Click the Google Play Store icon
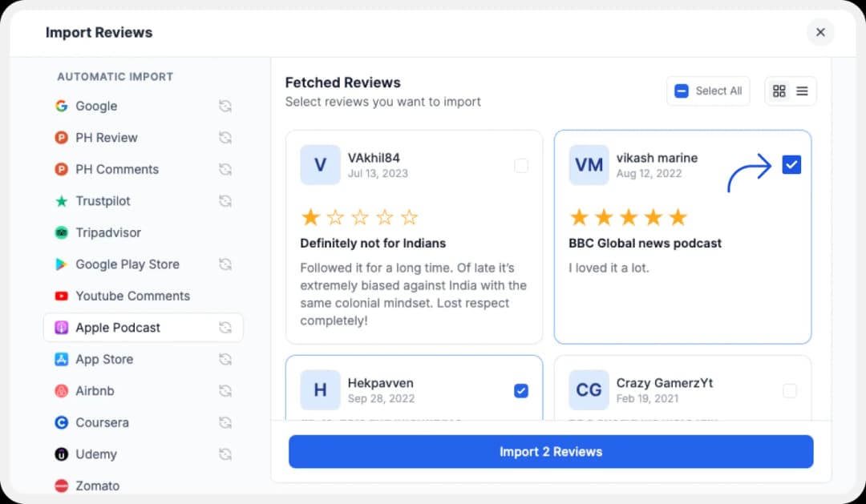The height and width of the screenshot is (504, 866). (x=63, y=264)
